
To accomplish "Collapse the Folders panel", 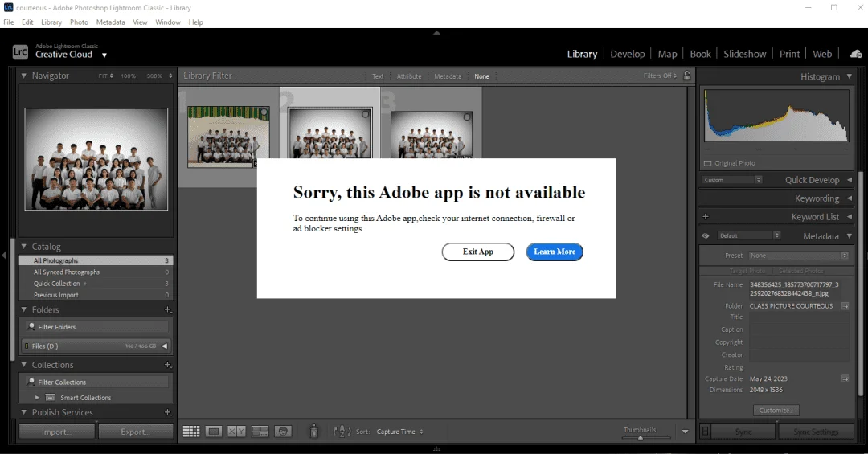I will tap(24, 309).
